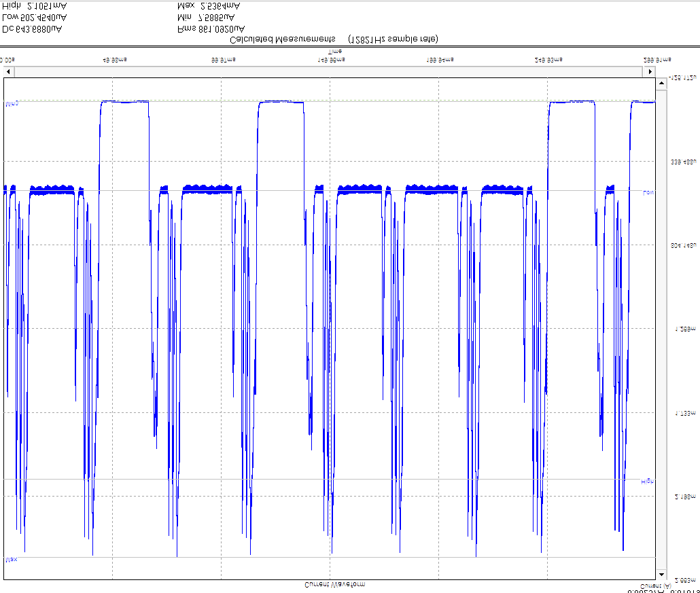Click the Calculated Measurements sample rate heading
This screenshot has width=700, height=593.
[334, 39]
